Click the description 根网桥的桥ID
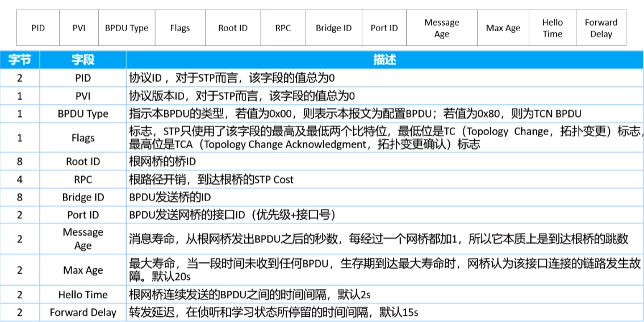The width and height of the screenshot is (644, 322). [x=385, y=161]
